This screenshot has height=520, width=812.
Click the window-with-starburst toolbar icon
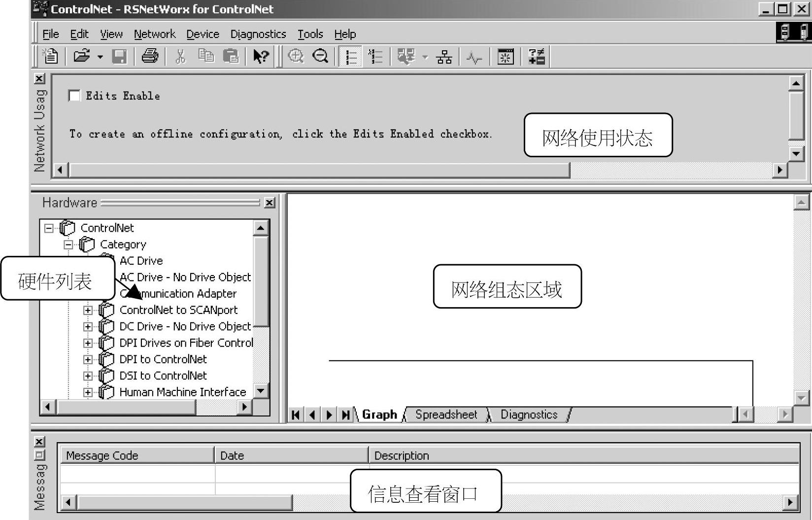click(x=505, y=56)
